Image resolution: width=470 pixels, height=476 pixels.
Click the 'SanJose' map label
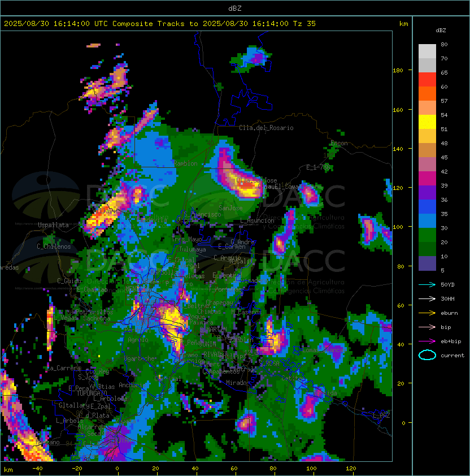230,208
